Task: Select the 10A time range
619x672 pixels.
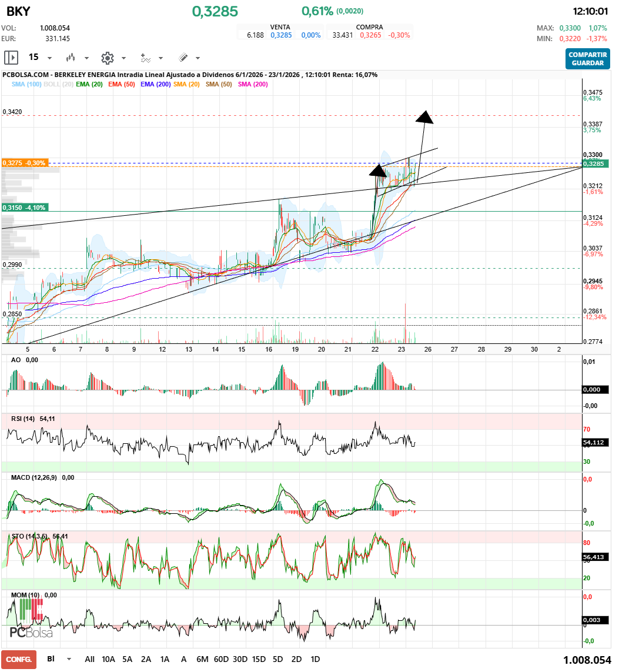Action: 108,660
